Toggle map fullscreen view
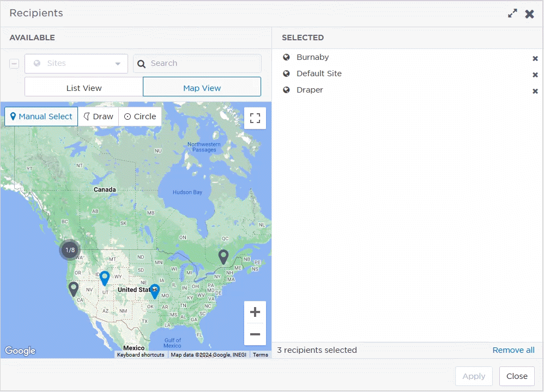Image resolution: width=544 pixels, height=392 pixels. click(255, 118)
